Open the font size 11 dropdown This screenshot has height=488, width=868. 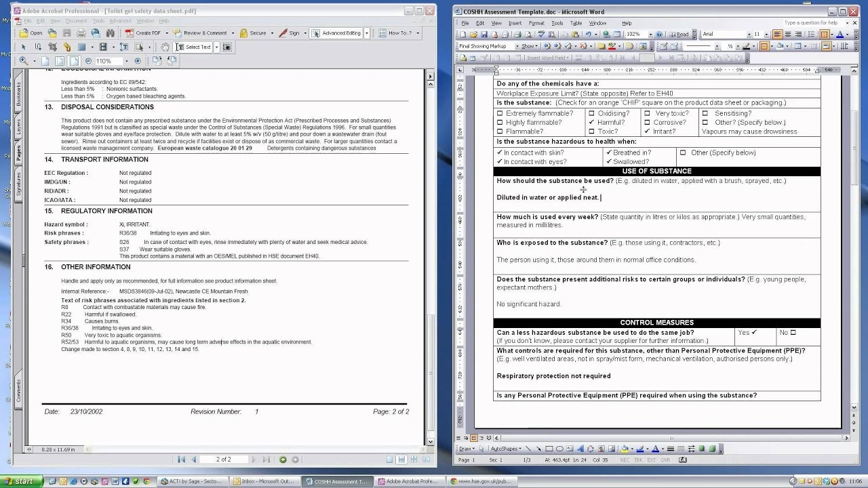(766, 34)
